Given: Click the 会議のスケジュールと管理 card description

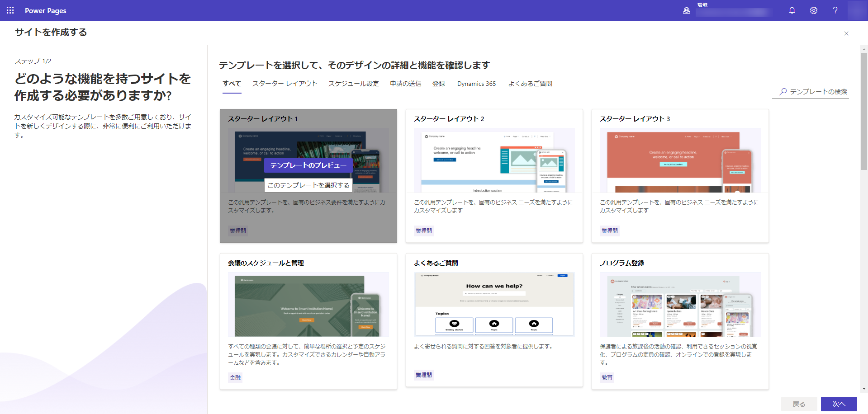Looking at the screenshot, I should pos(307,354).
